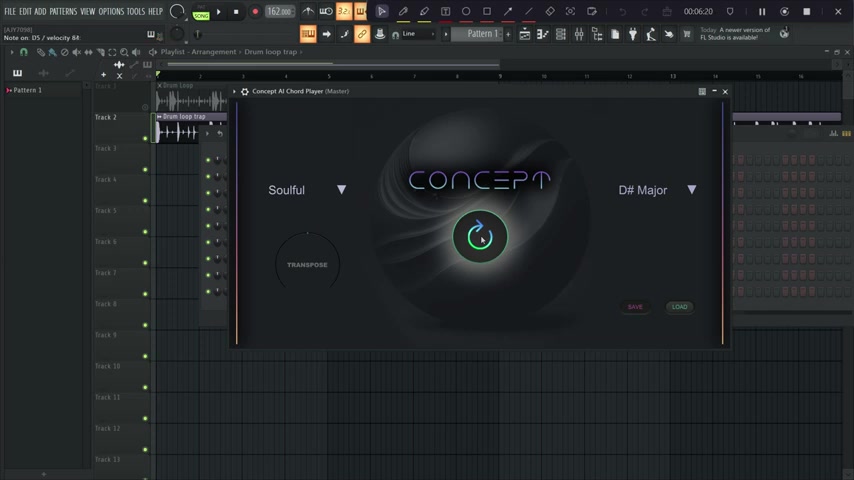The height and width of the screenshot is (480, 854).
Task: Toggle Playlist snap magnet icon
Action: point(23,52)
